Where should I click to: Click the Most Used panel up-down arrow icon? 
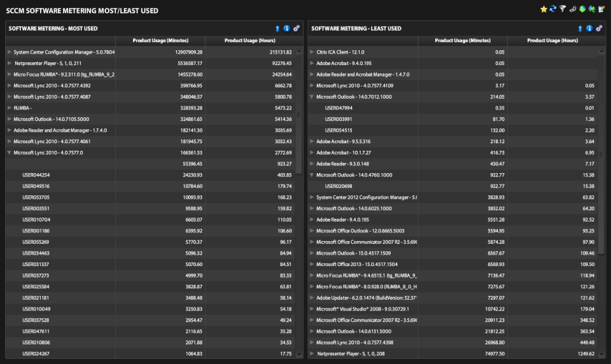click(x=277, y=29)
